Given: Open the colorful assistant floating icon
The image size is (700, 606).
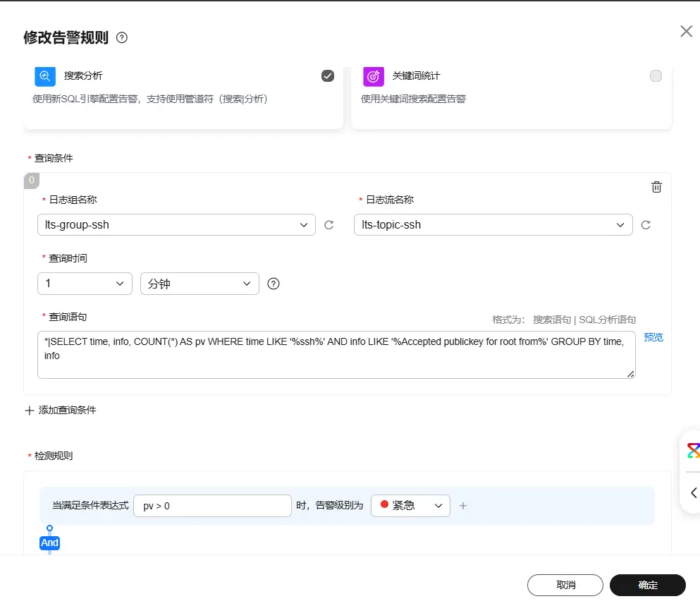Looking at the screenshot, I should [693, 452].
